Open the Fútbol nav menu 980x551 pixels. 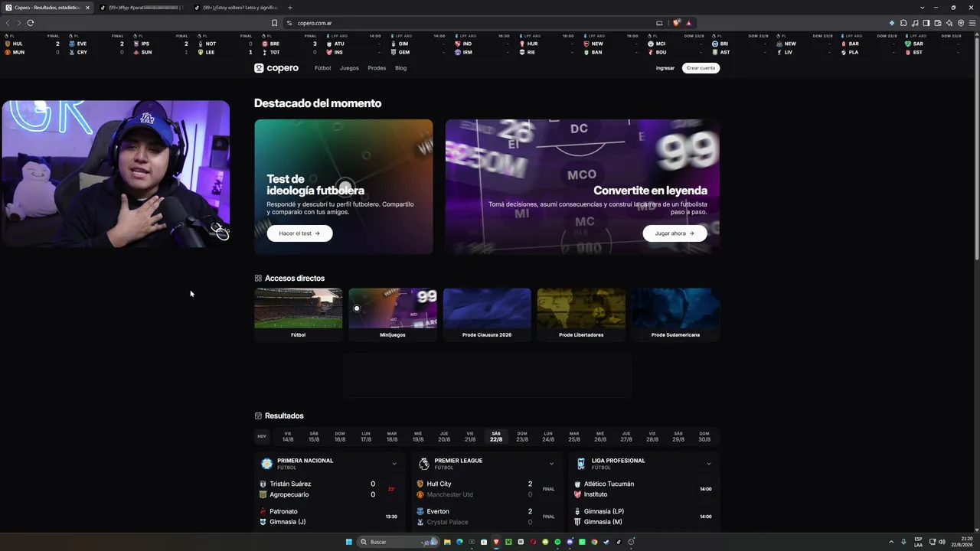322,68
